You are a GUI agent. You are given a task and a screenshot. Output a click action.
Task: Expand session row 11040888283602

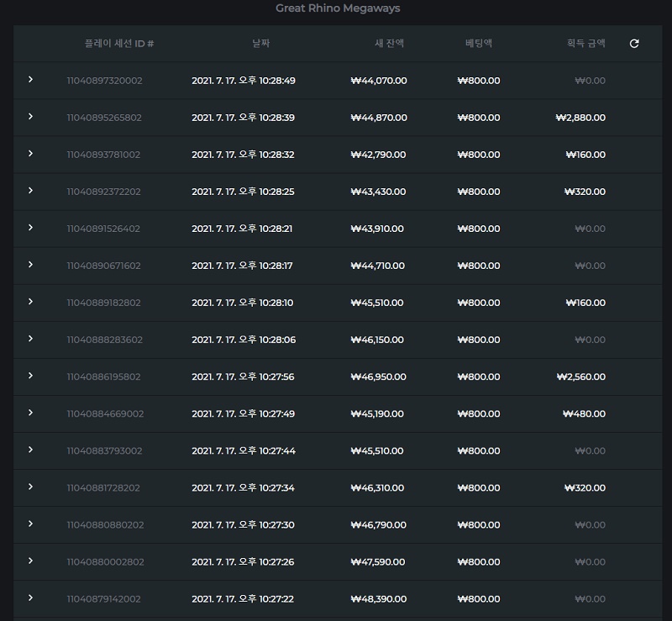(x=30, y=339)
